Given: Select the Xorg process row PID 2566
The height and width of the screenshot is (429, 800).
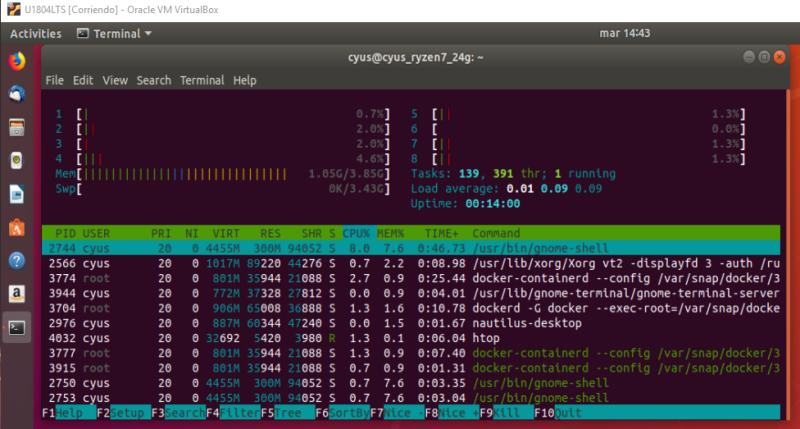Looking at the screenshot, I should point(411,263).
